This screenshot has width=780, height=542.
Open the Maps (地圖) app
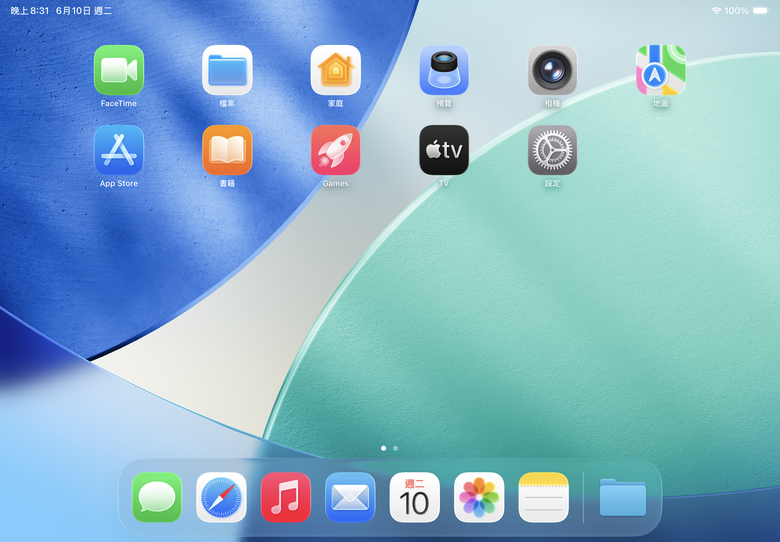[661, 70]
